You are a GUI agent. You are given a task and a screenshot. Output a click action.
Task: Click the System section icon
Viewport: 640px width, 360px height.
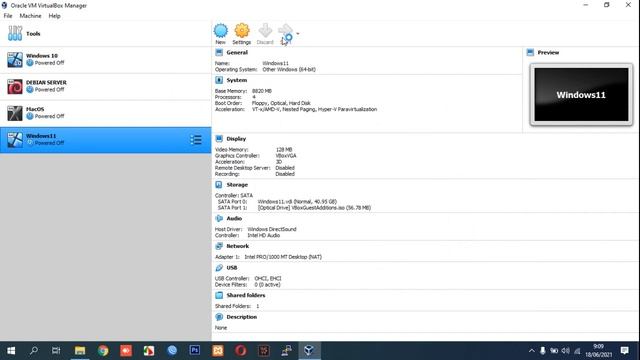(219, 80)
